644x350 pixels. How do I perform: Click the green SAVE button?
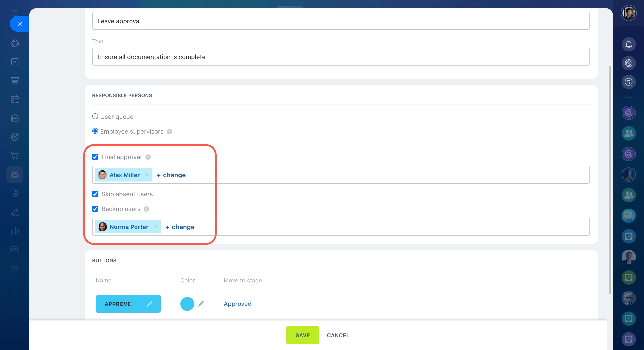click(x=302, y=335)
